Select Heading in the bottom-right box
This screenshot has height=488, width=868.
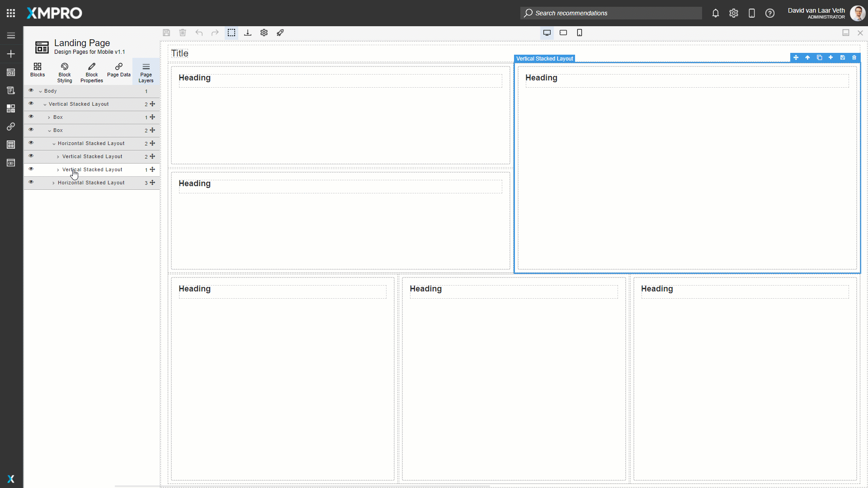coord(657,289)
